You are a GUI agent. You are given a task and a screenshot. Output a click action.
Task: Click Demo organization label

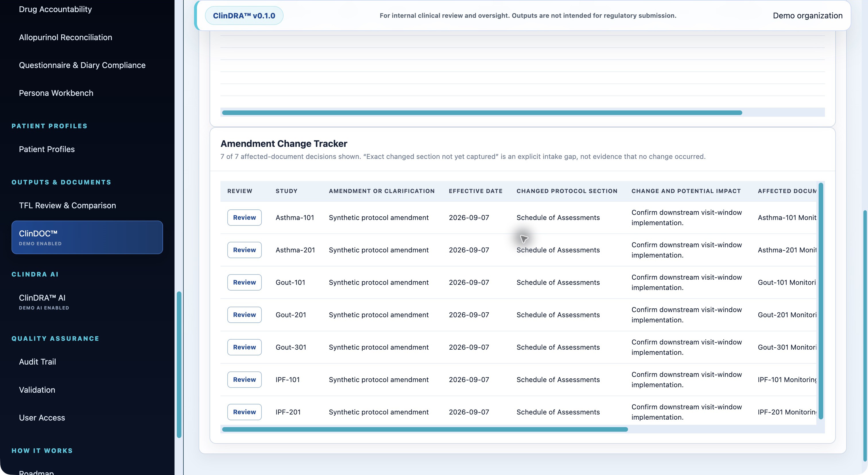click(x=807, y=15)
